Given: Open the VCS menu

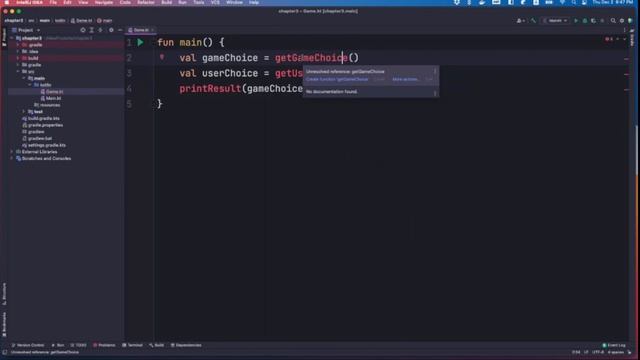Looking at the screenshot, I should coord(215,2).
